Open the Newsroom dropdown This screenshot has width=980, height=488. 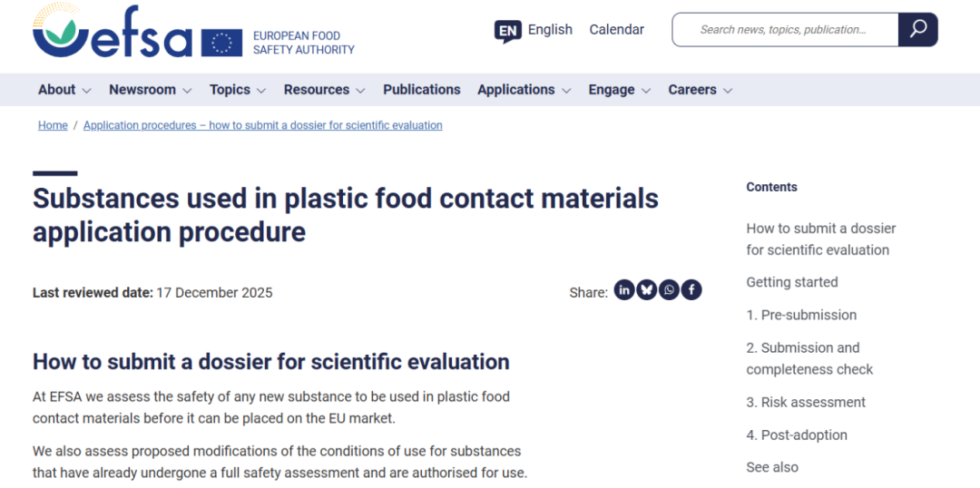pos(150,90)
